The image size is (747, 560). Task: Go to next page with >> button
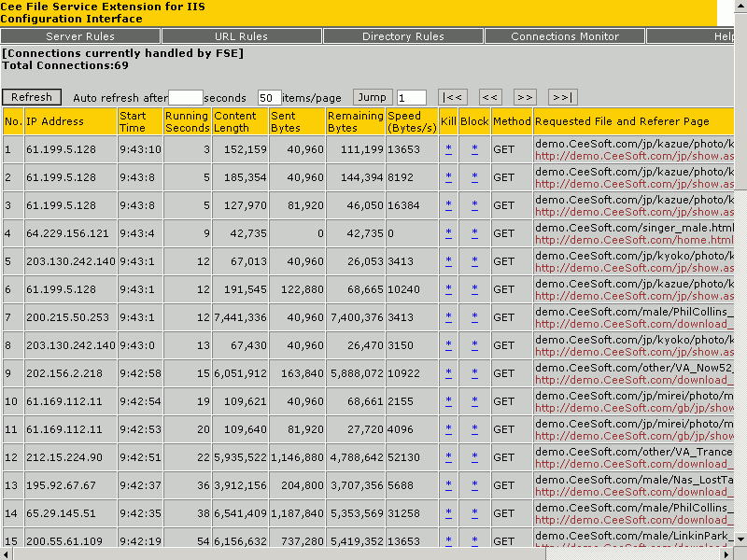(525, 97)
